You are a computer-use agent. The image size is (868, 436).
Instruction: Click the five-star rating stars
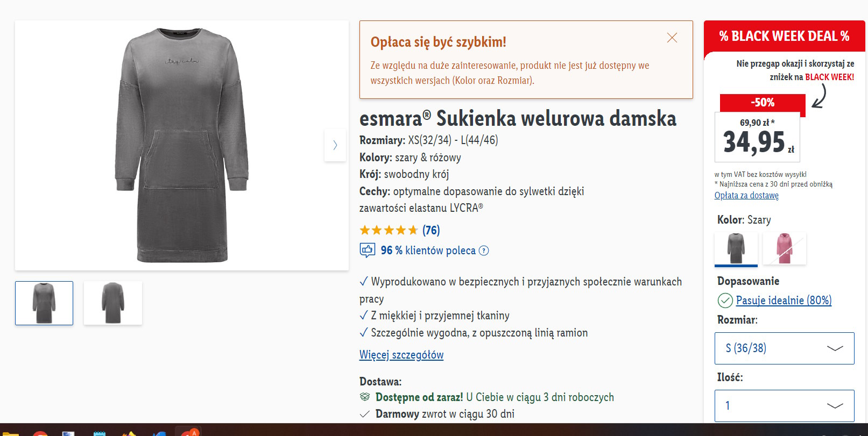coord(389,231)
